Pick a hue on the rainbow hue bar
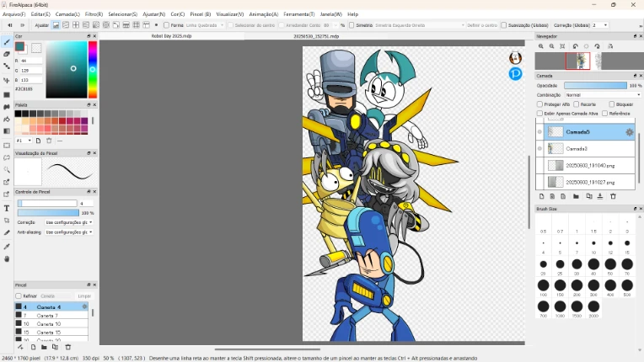 [93, 70]
